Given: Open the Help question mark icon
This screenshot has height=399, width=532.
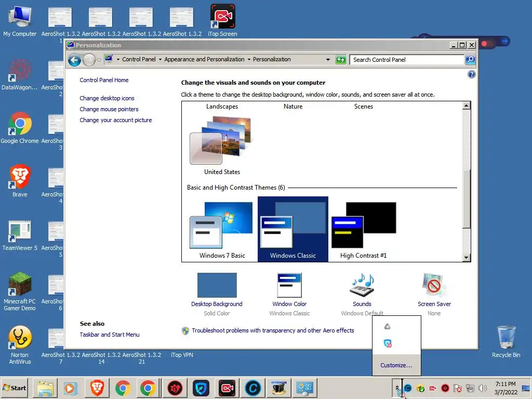Looking at the screenshot, I should tap(471, 74).
